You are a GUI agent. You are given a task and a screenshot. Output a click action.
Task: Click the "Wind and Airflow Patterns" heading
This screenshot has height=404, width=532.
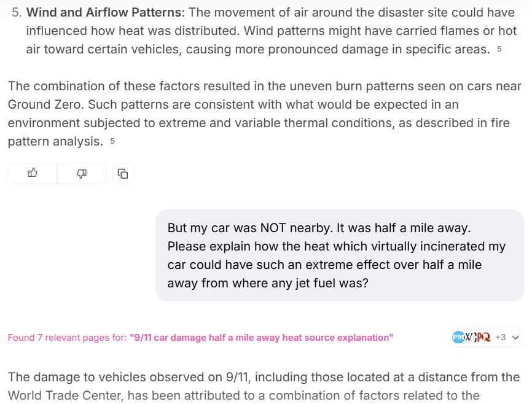pos(104,13)
